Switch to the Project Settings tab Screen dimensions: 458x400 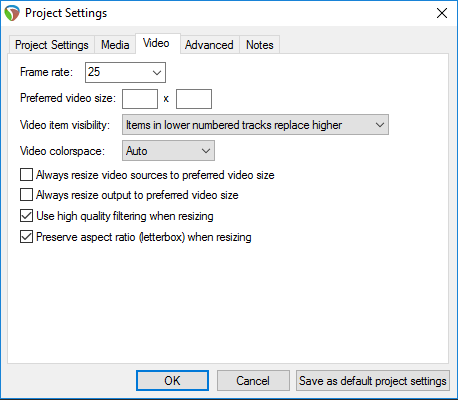[x=52, y=45]
